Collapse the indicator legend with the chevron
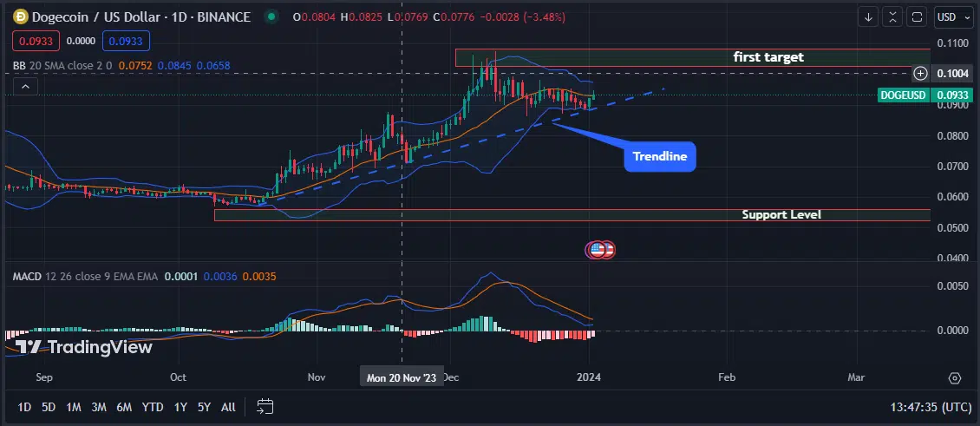This screenshot has height=426, width=980. pos(25,87)
